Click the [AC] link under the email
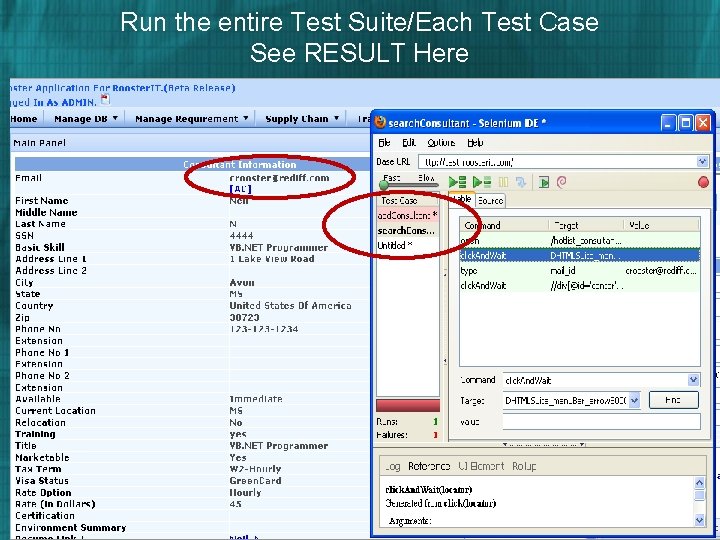720x540 pixels. (241, 189)
